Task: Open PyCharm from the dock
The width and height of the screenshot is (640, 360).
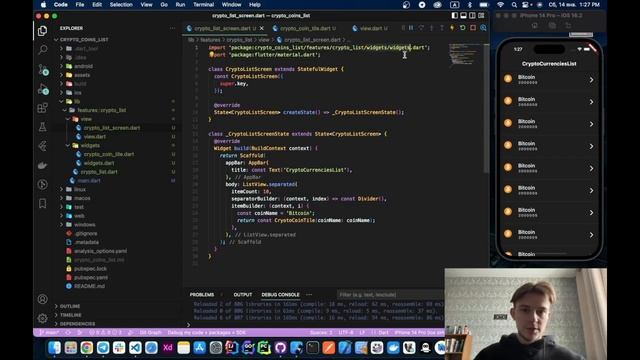Action: (x=264, y=348)
